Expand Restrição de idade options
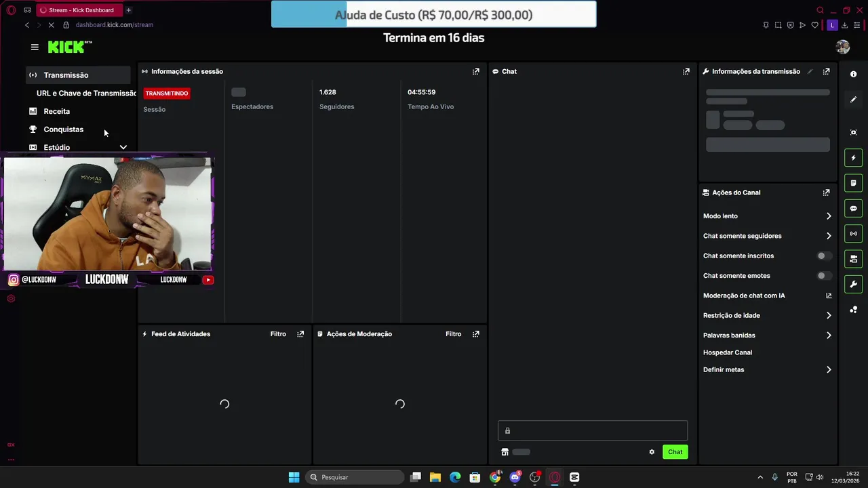Screen dimensions: 868x488 point(829,315)
